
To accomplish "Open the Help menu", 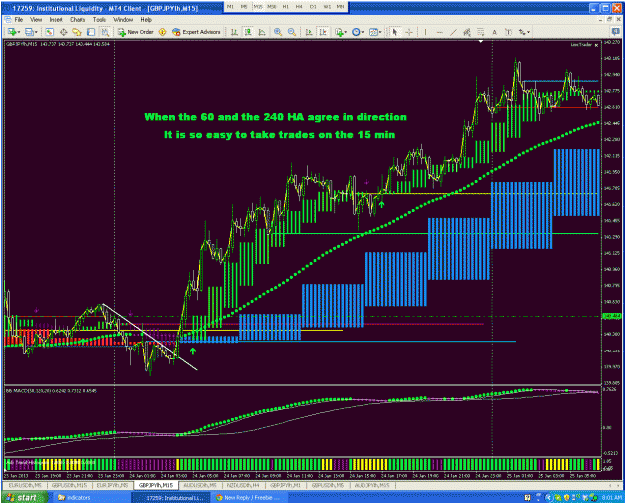I will [146, 20].
